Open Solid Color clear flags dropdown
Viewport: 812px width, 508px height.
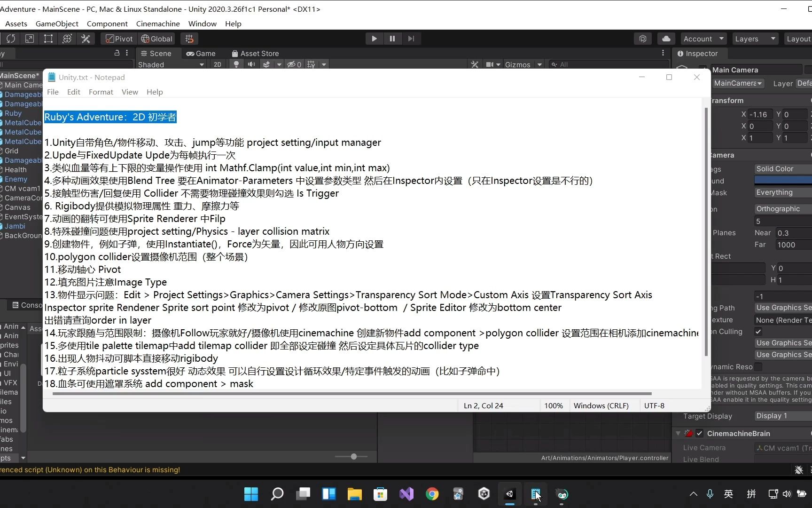click(783, 169)
